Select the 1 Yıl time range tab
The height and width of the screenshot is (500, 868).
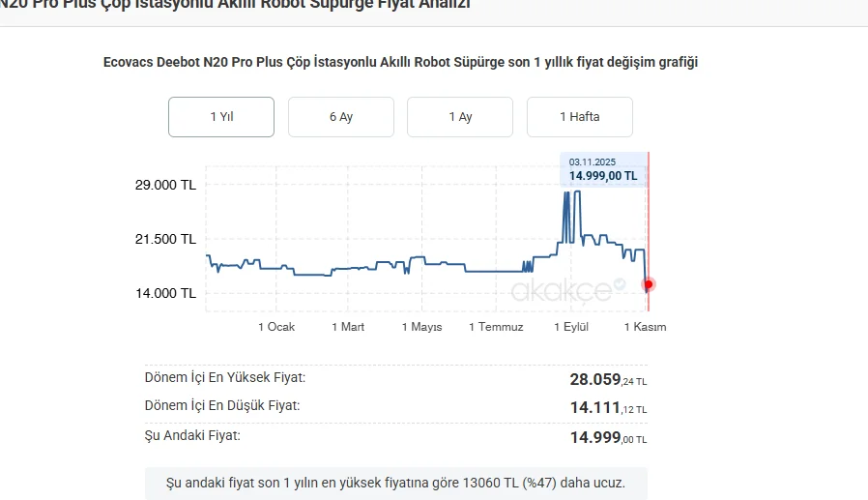[x=221, y=117]
